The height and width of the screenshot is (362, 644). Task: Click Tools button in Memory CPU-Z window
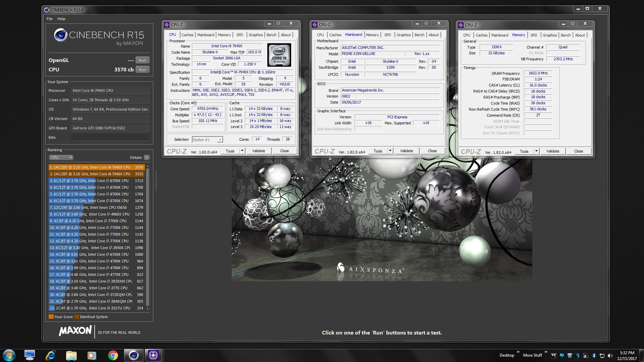[x=524, y=152]
